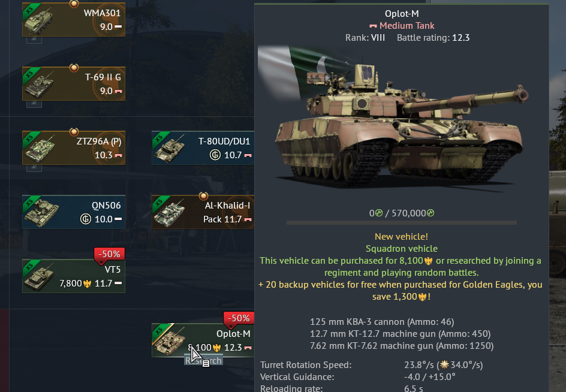Select the VT5 light tank card
The image size is (566, 392).
tap(74, 276)
